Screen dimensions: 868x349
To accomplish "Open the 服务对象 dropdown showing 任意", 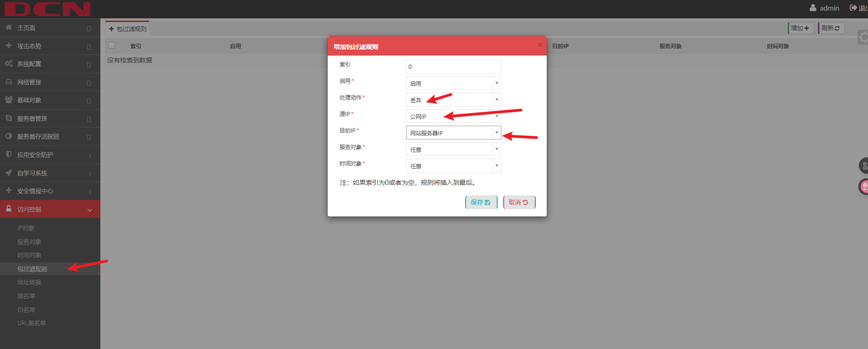I will click(x=453, y=149).
